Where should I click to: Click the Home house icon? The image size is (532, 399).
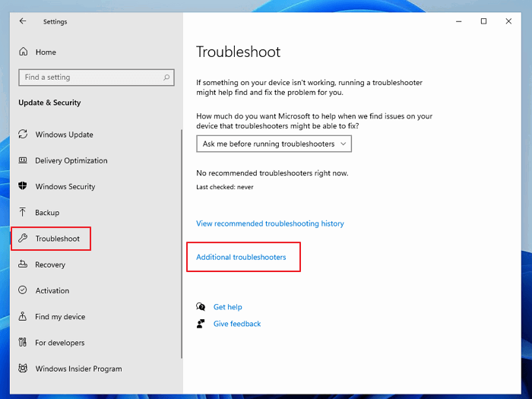[23, 52]
